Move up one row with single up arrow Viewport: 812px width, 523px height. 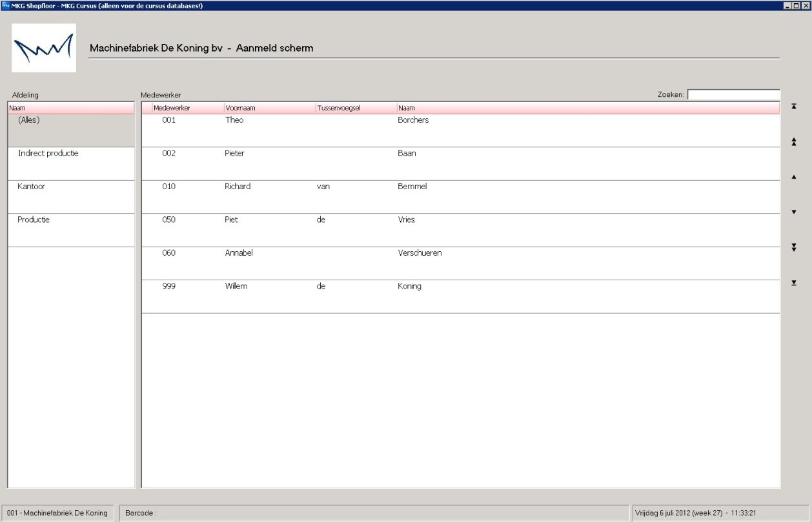[794, 177]
